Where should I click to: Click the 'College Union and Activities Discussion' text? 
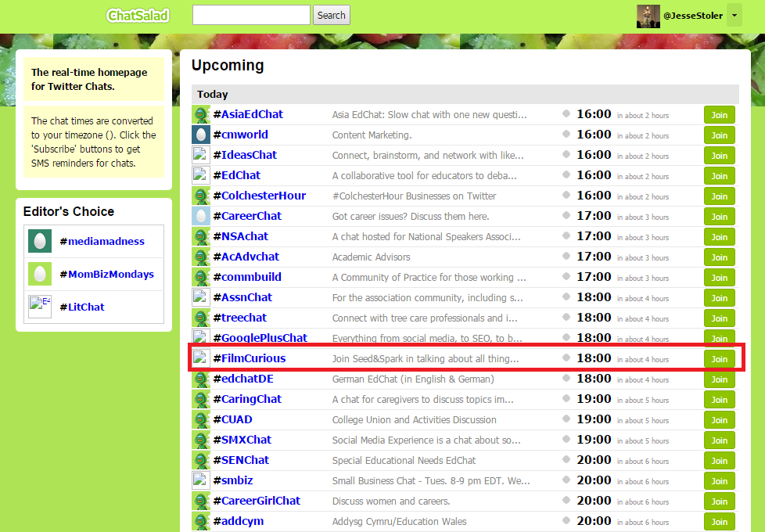coord(415,420)
